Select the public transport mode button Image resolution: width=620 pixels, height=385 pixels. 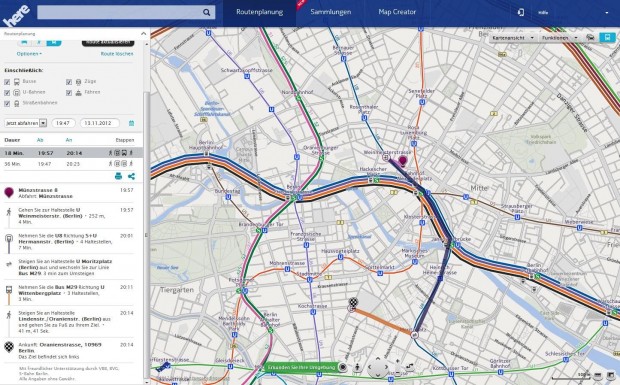tap(54, 42)
